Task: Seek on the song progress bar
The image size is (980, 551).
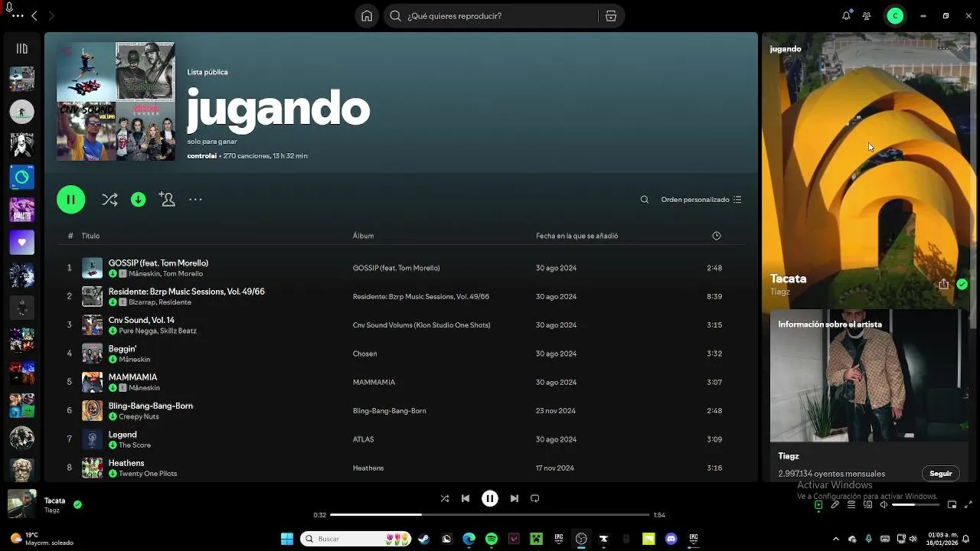Action: pyautogui.click(x=490, y=515)
